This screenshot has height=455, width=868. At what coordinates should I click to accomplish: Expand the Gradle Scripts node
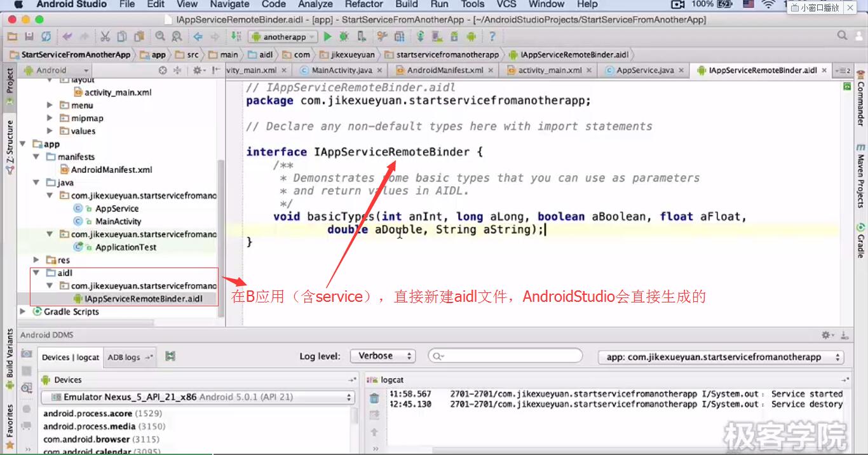tap(23, 312)
